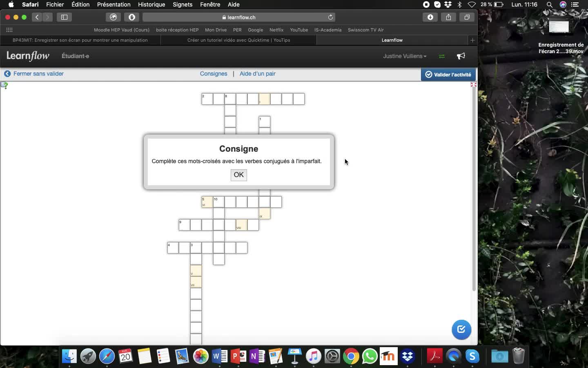Open the Aide d'un pair link
Viewport: 588px width, 368px height.
pyautogui.click(x=257, y=74)
